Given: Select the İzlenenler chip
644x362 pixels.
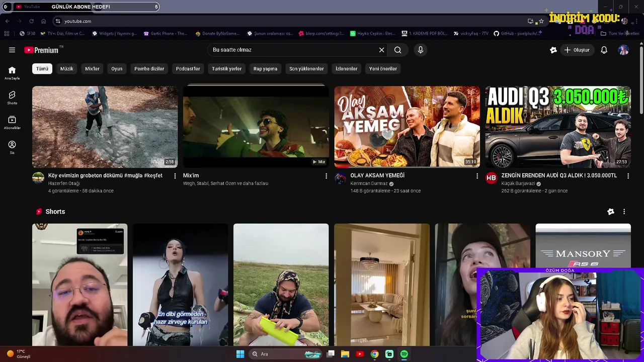Looking at the screenshot, I should (x=346, y=68).
